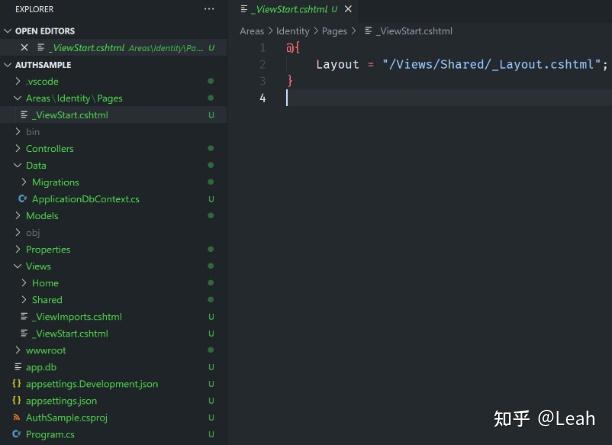Open ApplicationDbContext.cs file

point(113,199)
